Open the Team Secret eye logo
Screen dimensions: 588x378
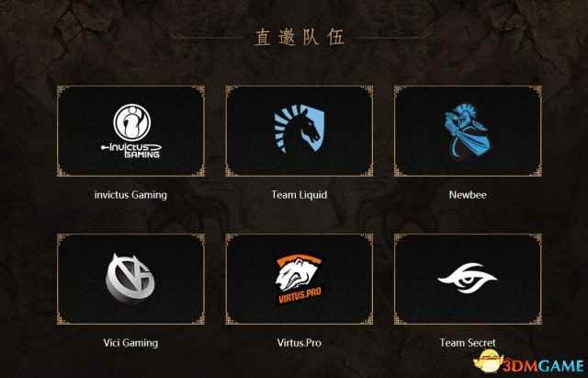[x=468, y=278]
